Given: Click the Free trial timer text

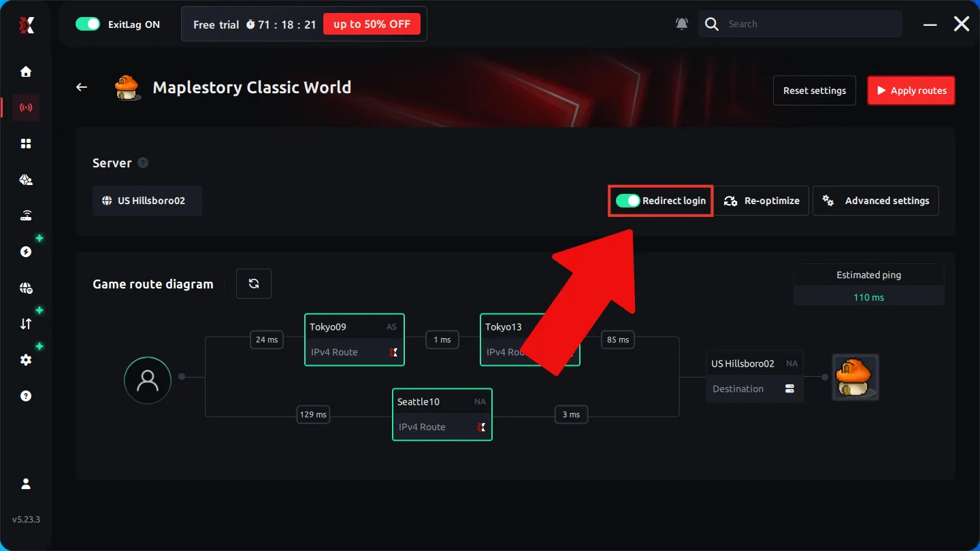Looking at the screenshot, I should tap(255, 24).
